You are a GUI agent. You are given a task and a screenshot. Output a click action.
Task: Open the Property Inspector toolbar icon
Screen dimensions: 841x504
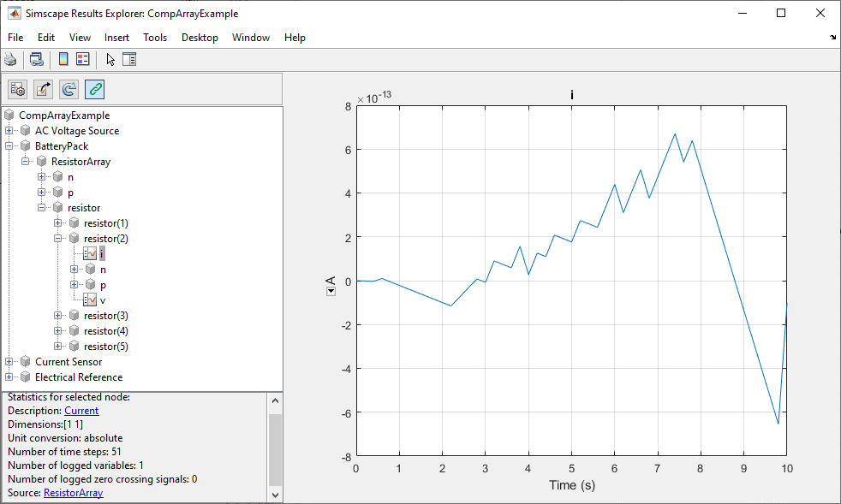129,59
